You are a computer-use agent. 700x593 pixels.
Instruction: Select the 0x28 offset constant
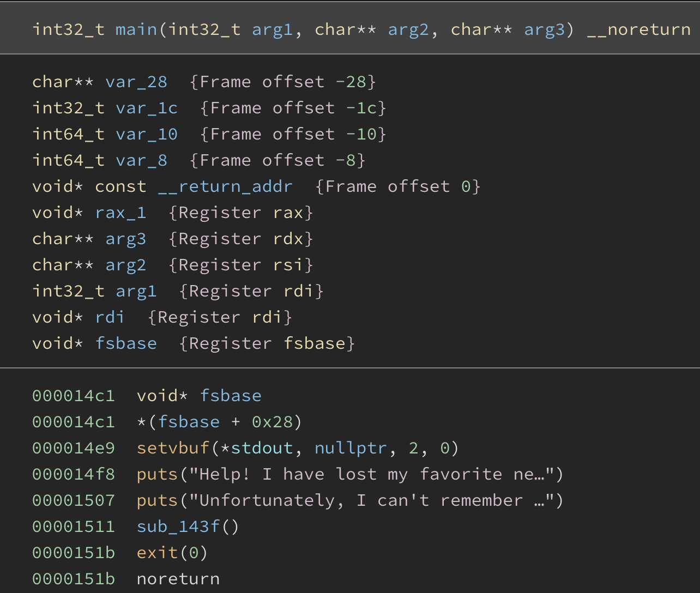click(272, 422)
